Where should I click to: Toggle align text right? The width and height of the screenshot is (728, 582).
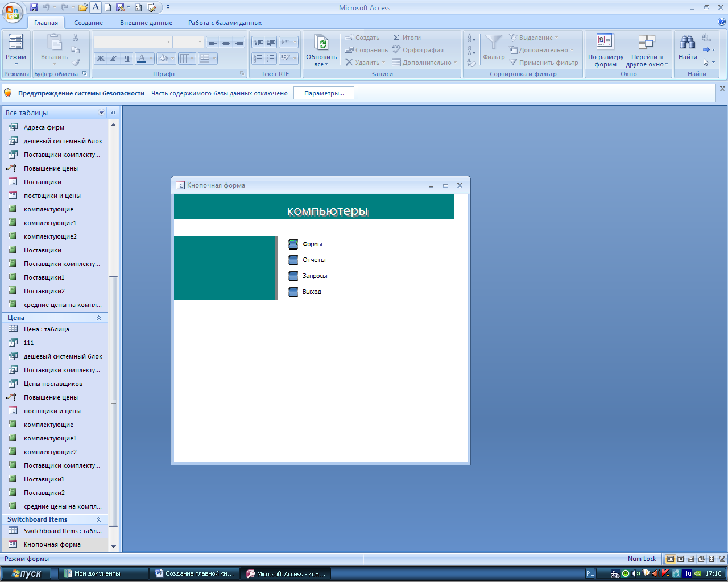click(239, 42)
